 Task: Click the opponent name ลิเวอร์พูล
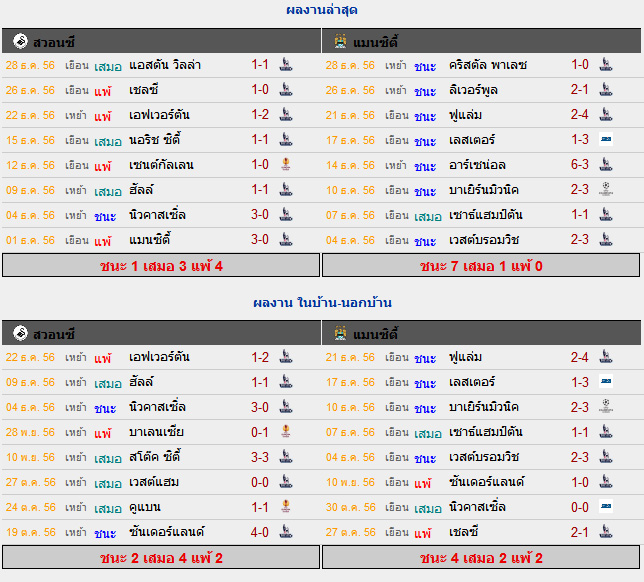473,90
